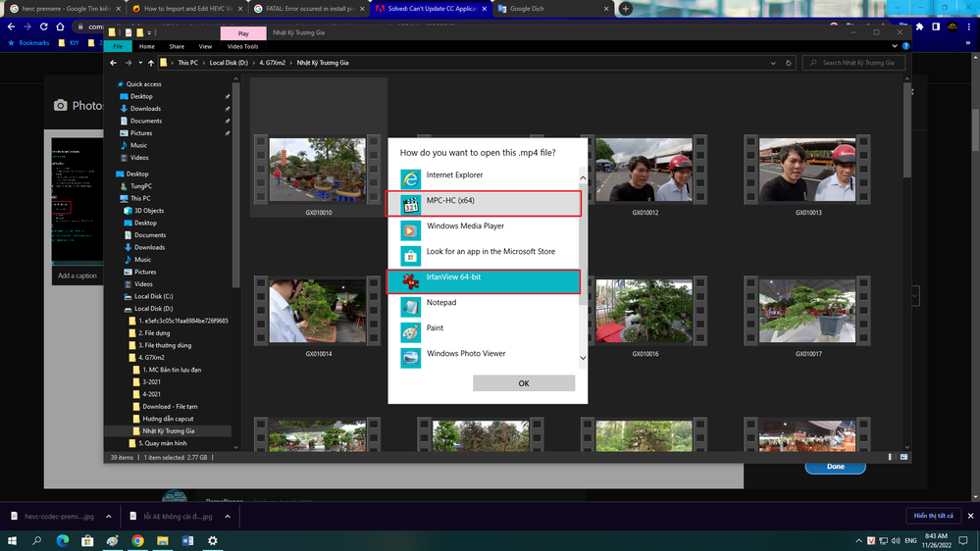Open Local Disk (C:) in navigation pane

(153, 296)
